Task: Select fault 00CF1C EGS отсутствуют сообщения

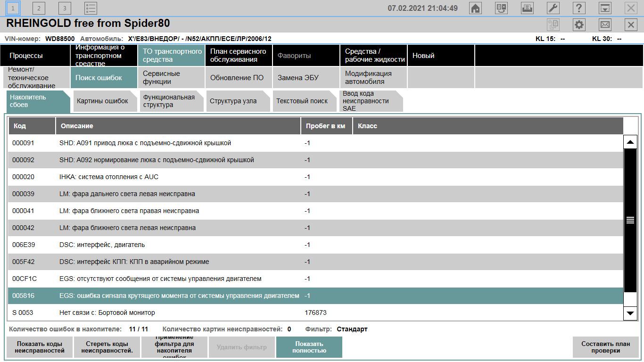Action: tap(316, 279)
